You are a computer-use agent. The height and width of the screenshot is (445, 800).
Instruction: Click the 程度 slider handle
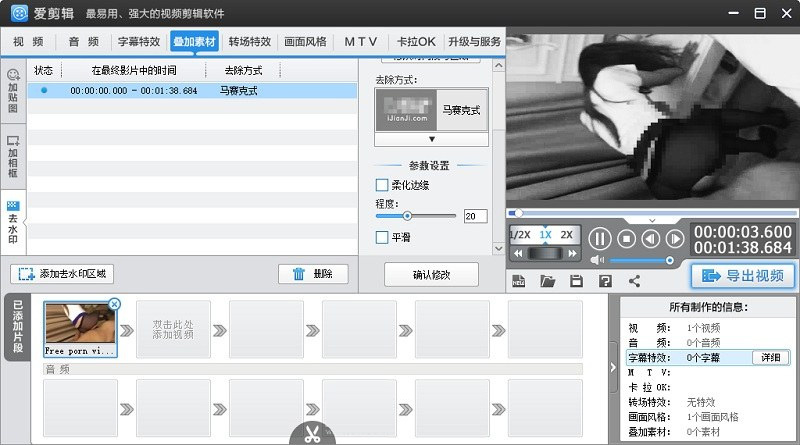[x=407, y=215]
